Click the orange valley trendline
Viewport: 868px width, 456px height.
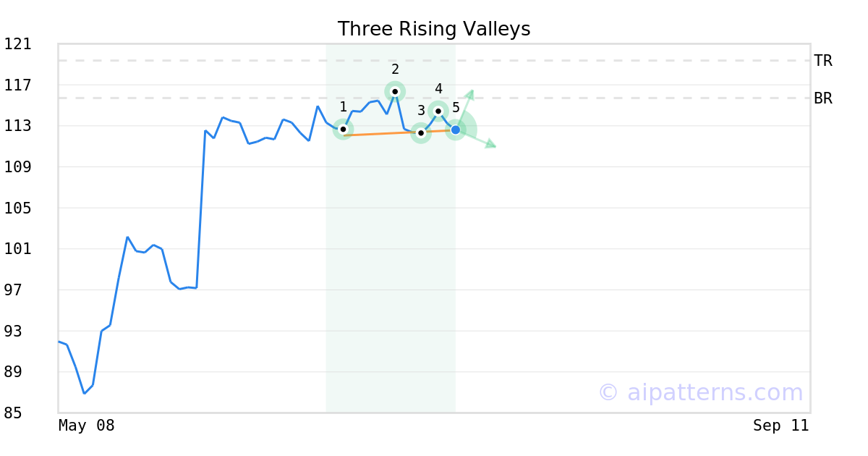[x=399, y=132]
